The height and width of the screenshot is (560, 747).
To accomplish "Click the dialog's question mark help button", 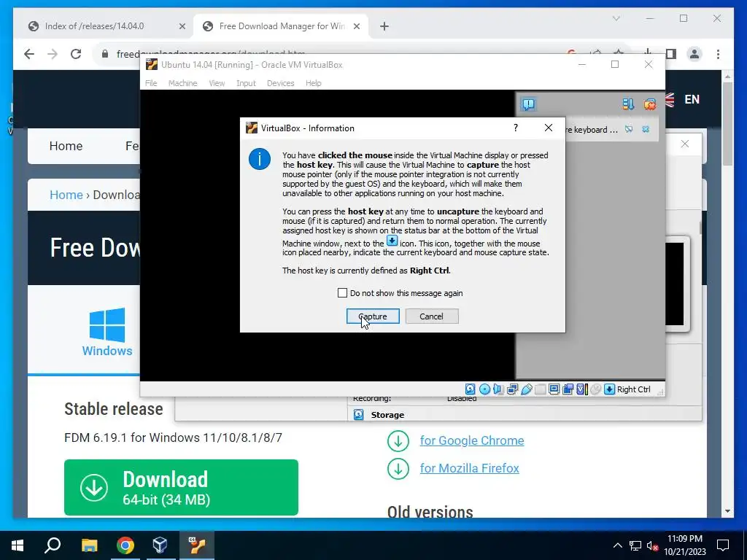I will [516, 128].
